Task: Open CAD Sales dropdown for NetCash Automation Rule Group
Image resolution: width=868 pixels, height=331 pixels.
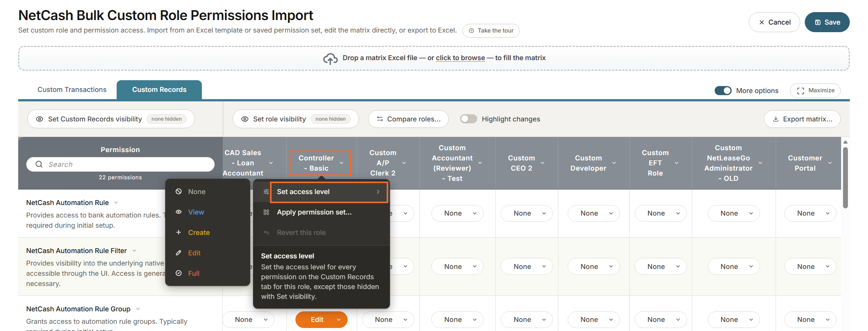Action: click(248, 320)
